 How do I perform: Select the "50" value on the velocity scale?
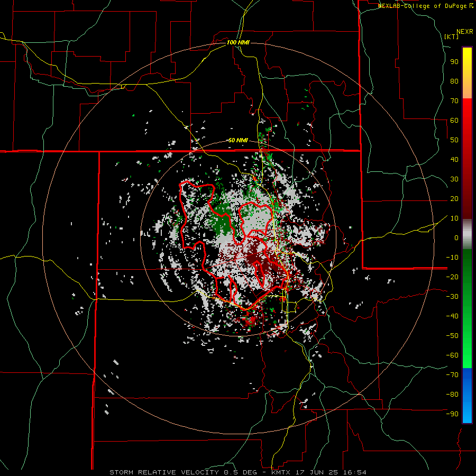(x=454, y=140)
